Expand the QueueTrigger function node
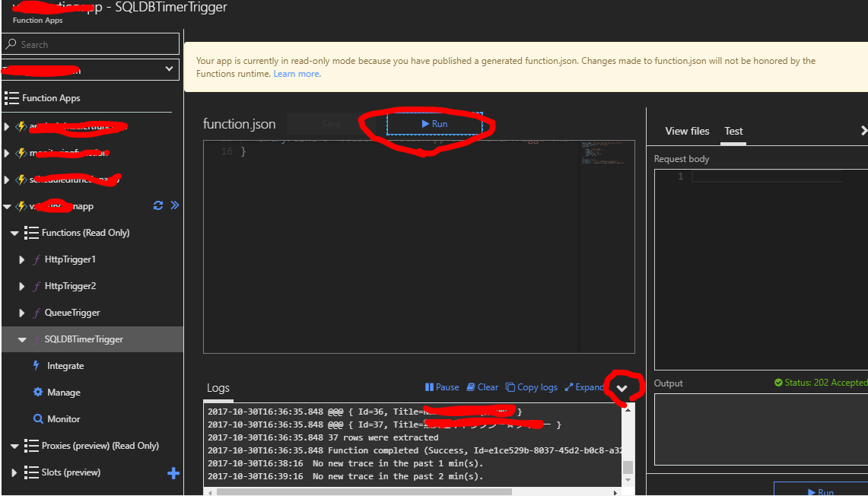Viewport: 868px width, 496px height. (21, 312)
